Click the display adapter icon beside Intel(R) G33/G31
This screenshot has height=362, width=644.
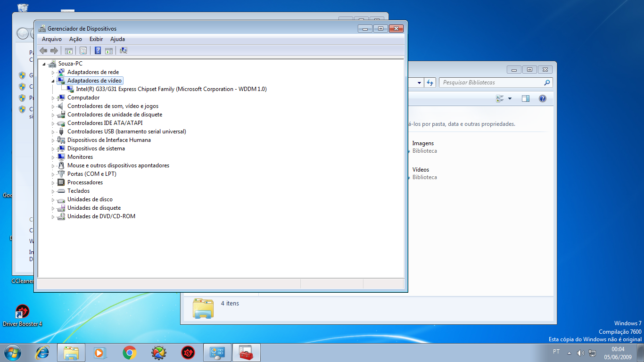point(70,89)
